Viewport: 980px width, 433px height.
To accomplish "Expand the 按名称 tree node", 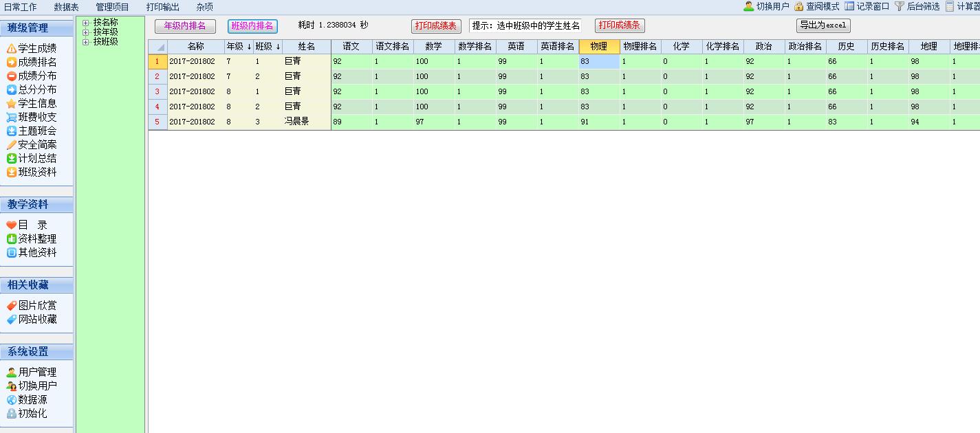I will tap(86, 23).
